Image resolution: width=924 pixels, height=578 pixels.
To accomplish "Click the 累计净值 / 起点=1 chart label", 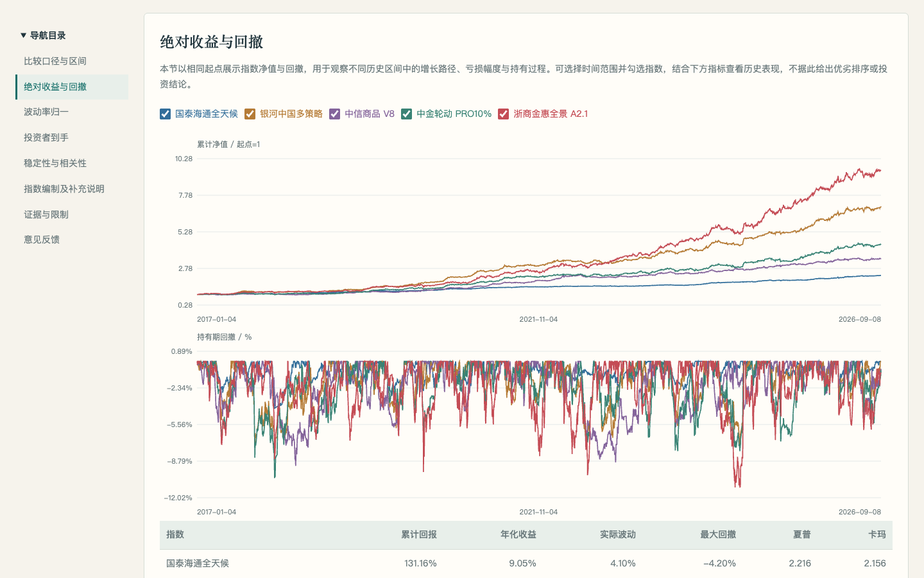I will (x=228, y=144).
